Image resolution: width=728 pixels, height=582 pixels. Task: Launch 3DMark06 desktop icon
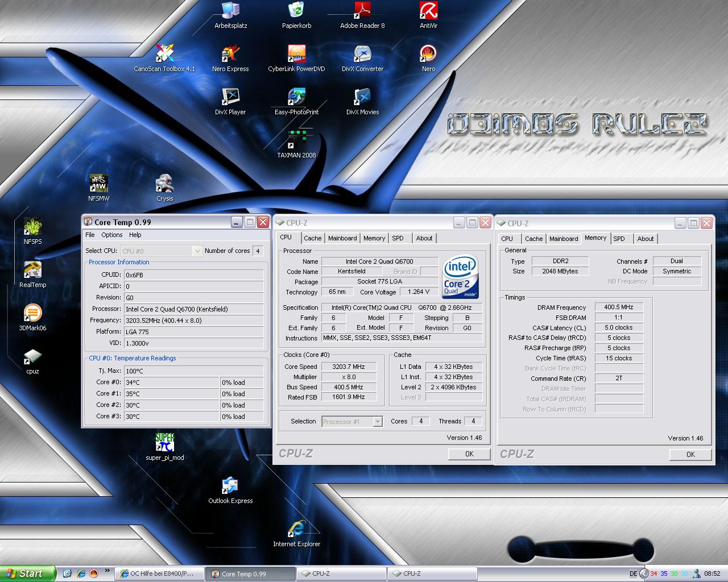click(32, 318)
